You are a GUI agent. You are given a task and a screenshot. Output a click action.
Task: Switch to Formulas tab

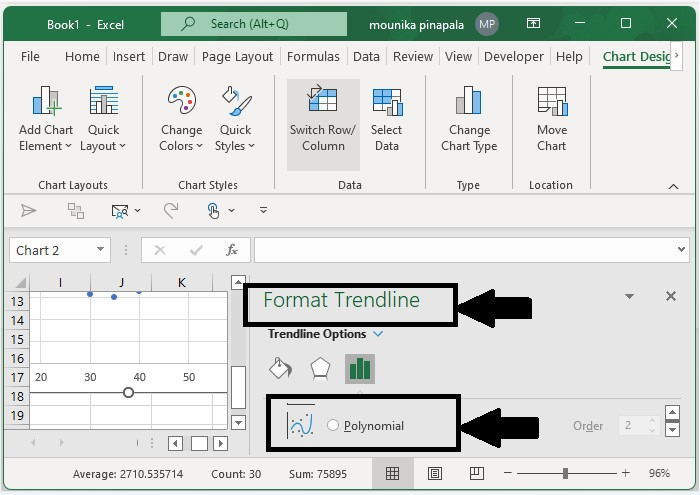tap(313, 57)
